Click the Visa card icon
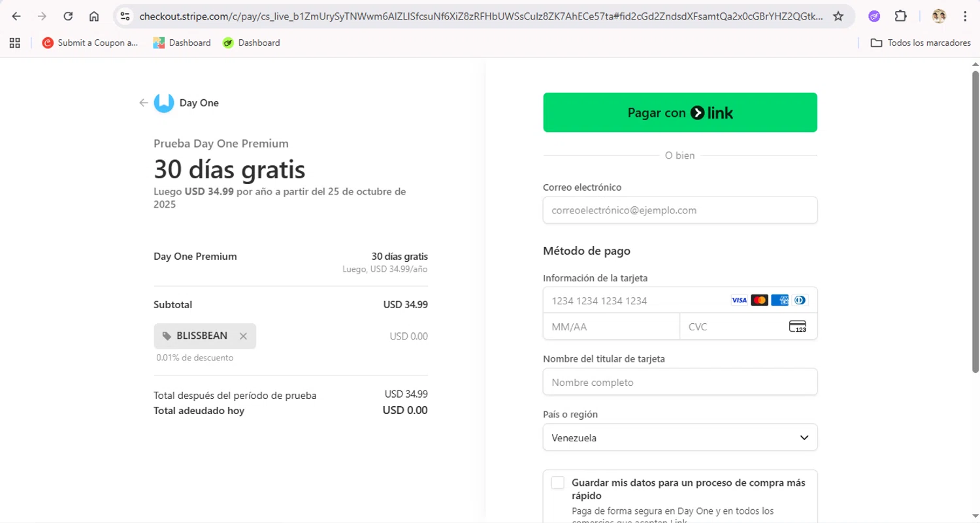Viewport: 980px width, 523px height. (739, 300)
